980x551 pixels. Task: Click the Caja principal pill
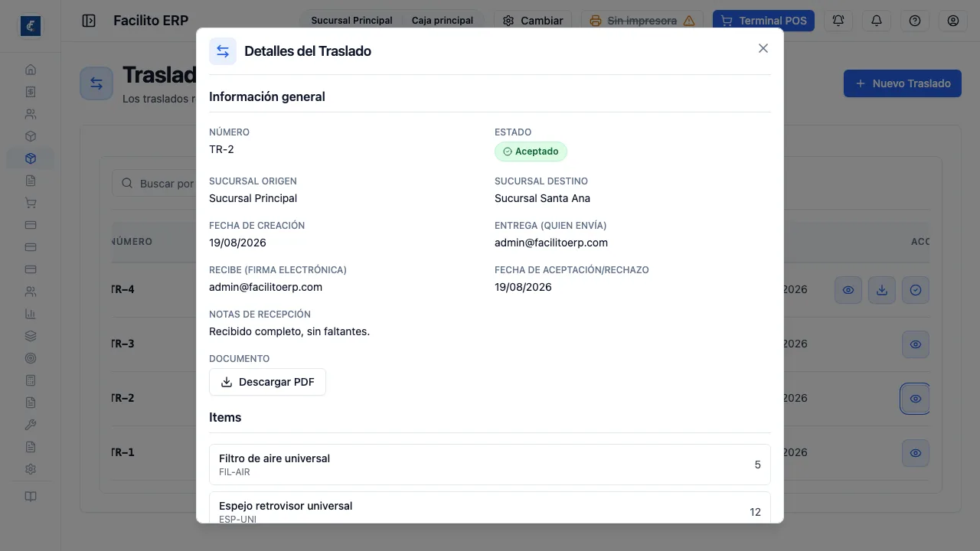point(443,21)
